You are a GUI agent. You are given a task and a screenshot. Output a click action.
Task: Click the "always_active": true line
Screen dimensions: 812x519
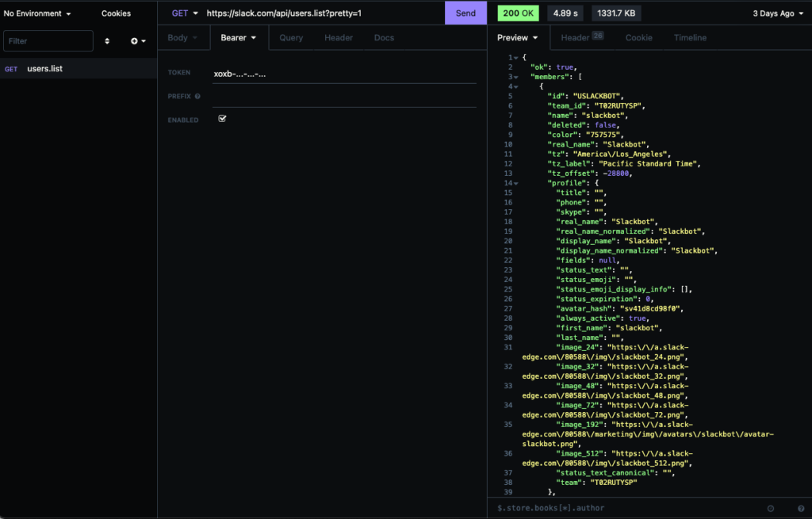603,319
